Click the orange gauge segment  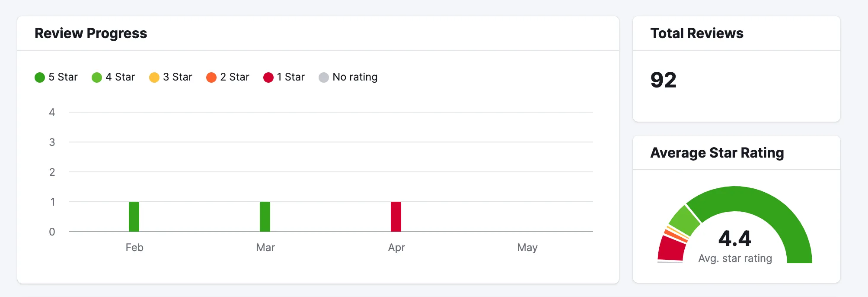point(676,236)
